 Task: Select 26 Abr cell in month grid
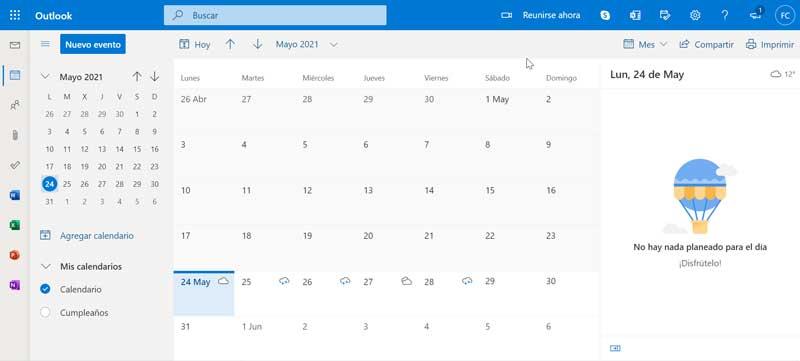204,112
